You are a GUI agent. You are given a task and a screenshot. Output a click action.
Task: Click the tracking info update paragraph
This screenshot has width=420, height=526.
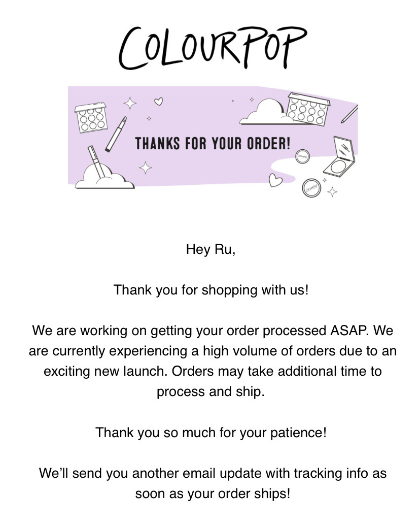click(213, 483)
